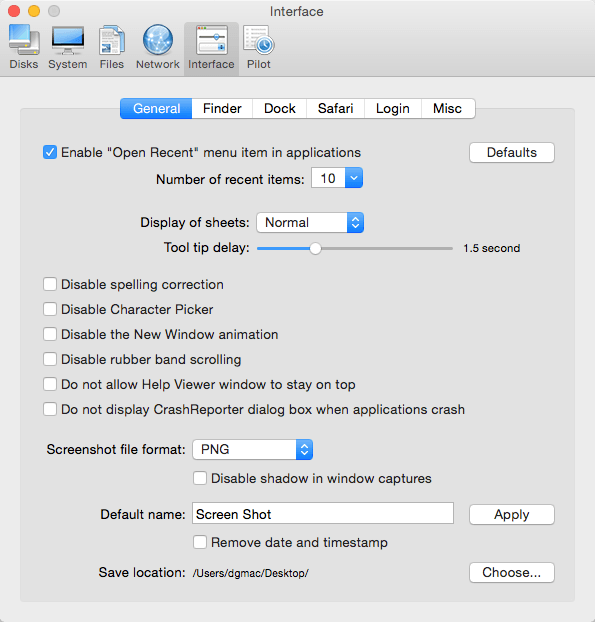
Task: Enable Disable spelling correction checkbox
Action: tap(50, 284)
